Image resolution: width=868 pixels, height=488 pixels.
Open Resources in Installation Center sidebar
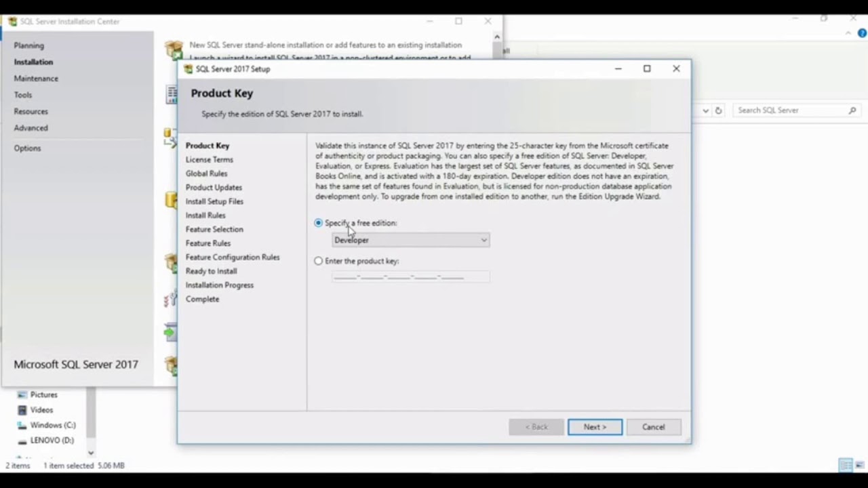(x=31, y=111)
